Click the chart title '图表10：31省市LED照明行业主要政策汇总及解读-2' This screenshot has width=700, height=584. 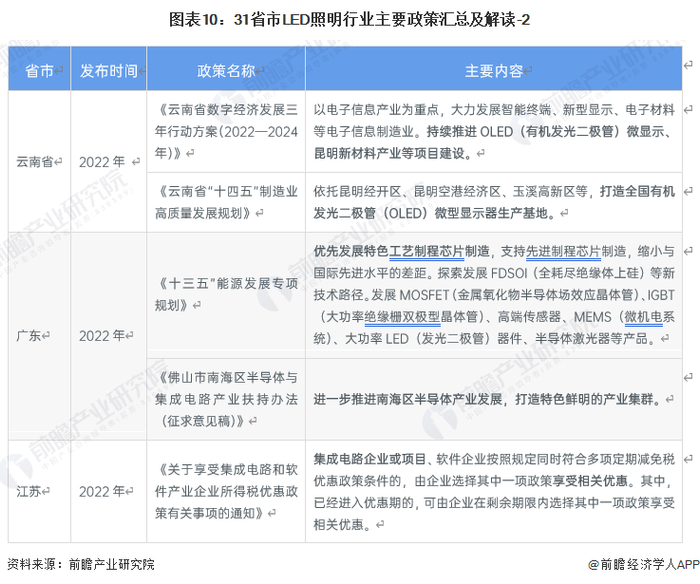[x=349, y=20]
